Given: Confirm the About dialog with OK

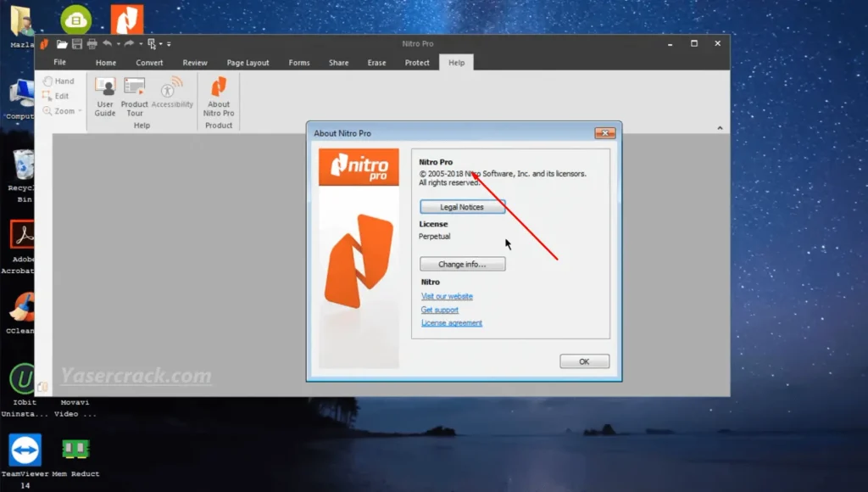Looking at the screenshot, I should tap(584, 361).
